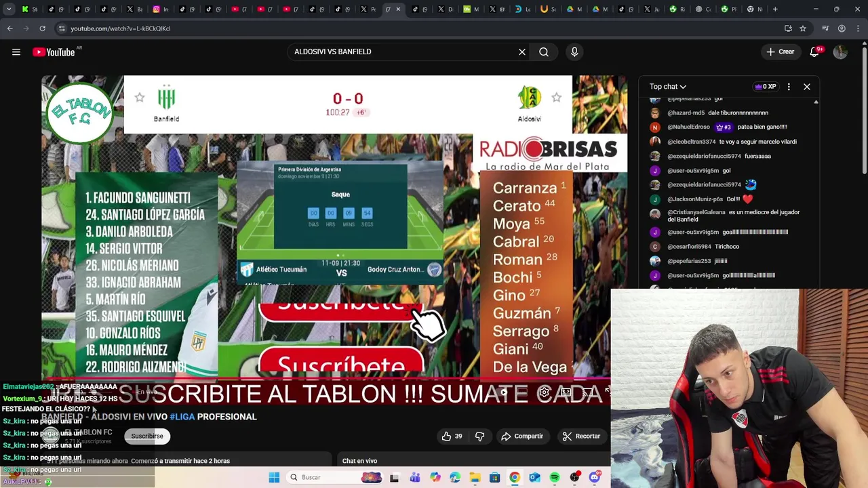The height and width of the screenshot is (488, 868).
Task: Like the video with thumbs up
Action: [x=452, y=436]
